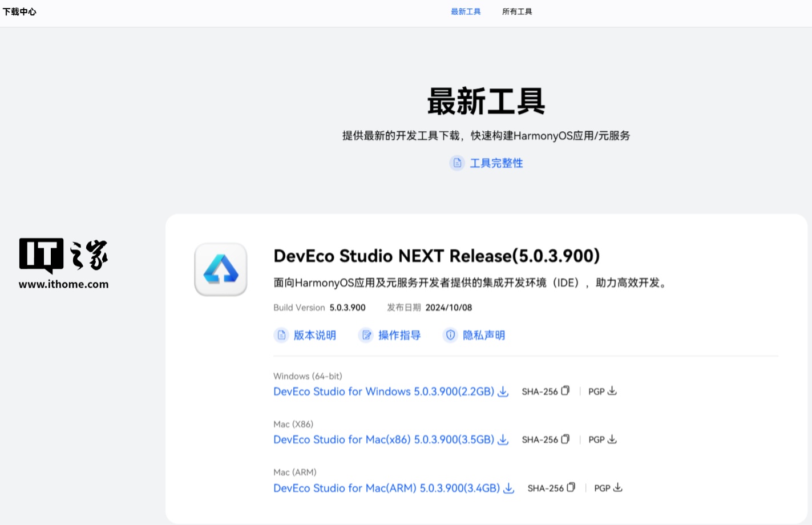Click the Windows (64-bit) platform label
Image resolution: width=812 pixels, height=525 pixels.
308,376
